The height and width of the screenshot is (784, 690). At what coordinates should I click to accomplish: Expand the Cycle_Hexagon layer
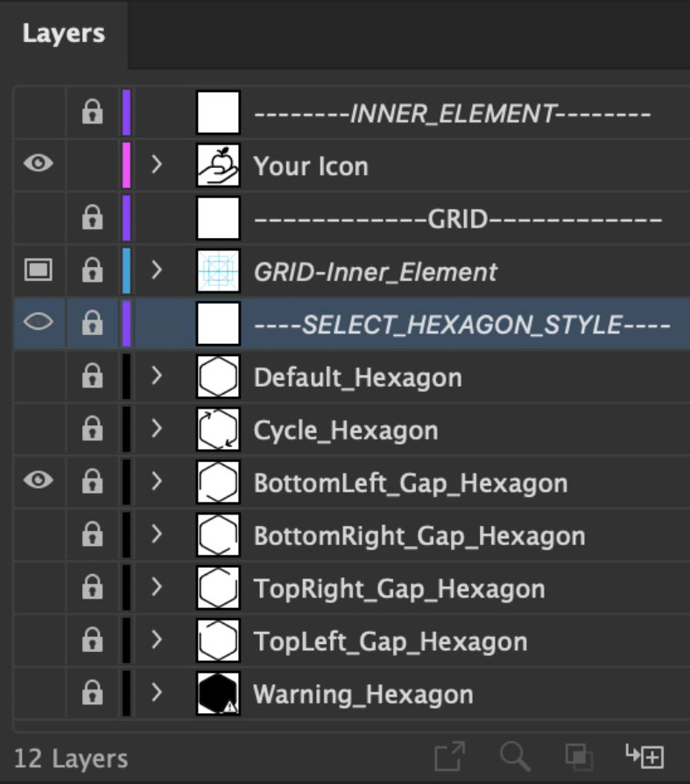[x=157, y=429]
